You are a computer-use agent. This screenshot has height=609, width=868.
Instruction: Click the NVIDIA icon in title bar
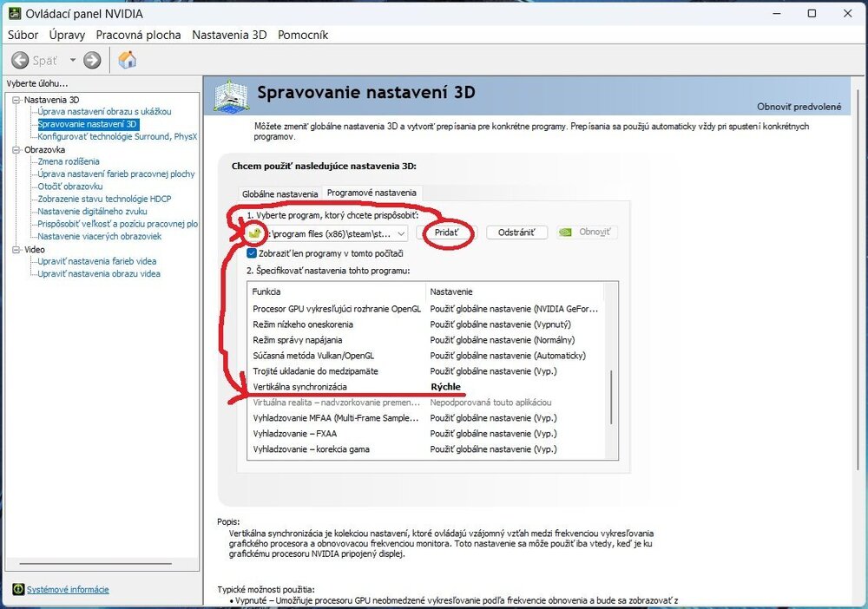pos(13,14)
